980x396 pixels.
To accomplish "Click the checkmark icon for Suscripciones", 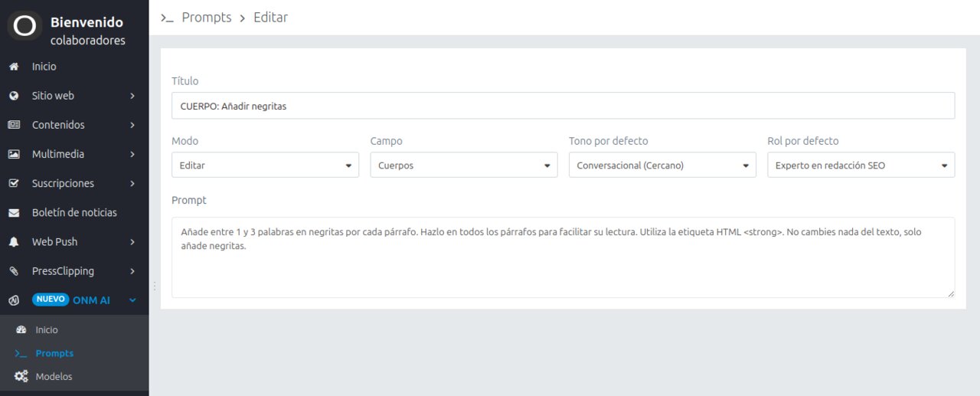I will [14, 183].
